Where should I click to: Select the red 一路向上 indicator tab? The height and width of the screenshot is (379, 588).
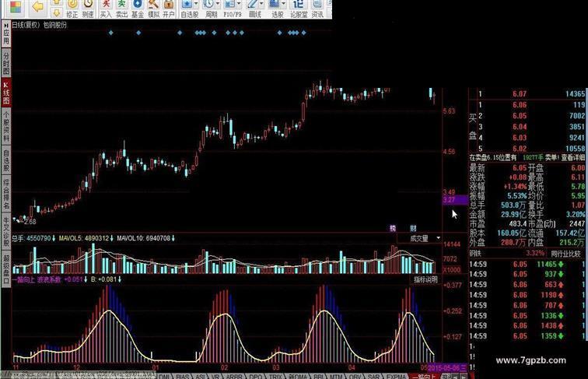tap(425, 376)
